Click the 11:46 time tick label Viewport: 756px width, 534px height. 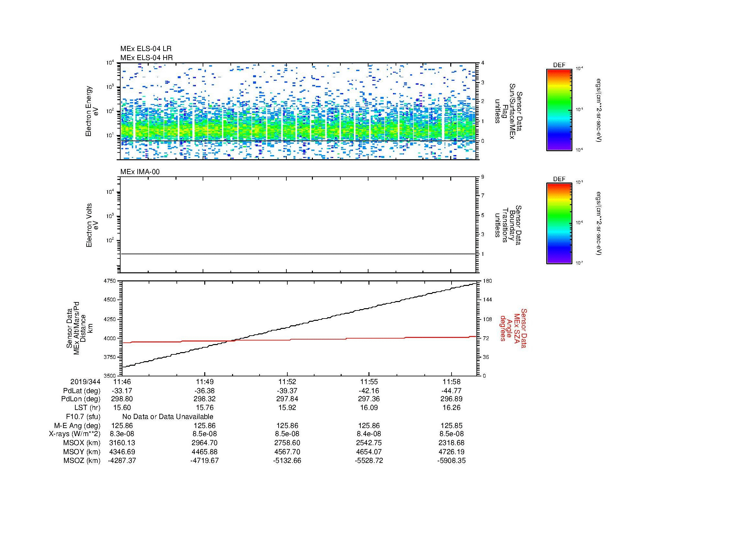(x=122, y=382)
